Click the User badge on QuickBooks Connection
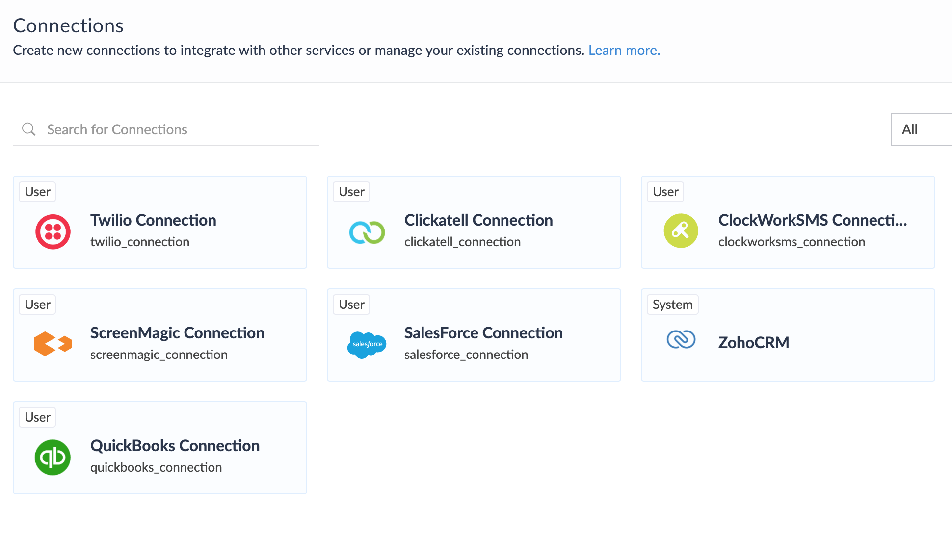Image resolution: width=952 pixels, height=560 pixels. tap(37, 417)
